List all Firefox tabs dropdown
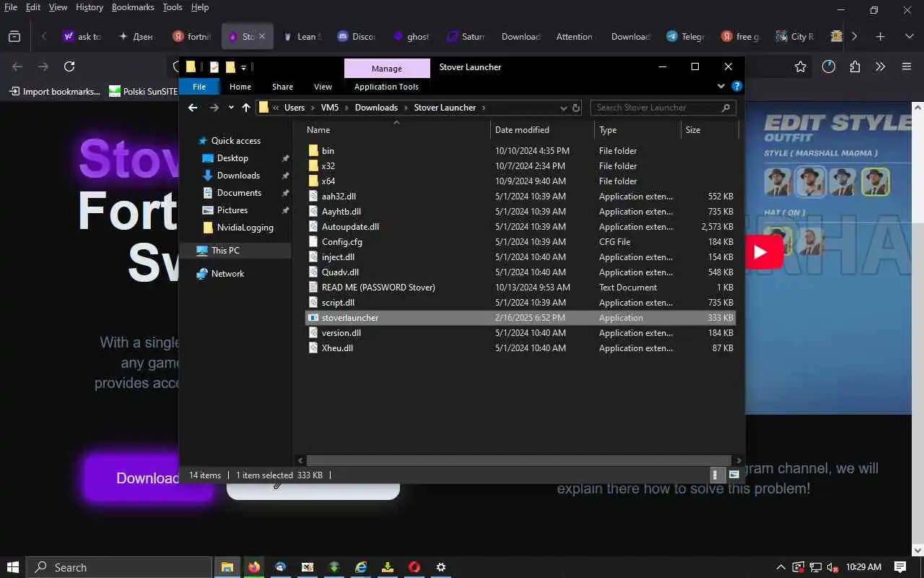The width and height of the screenshot is (924, 578). click(909, 36)
